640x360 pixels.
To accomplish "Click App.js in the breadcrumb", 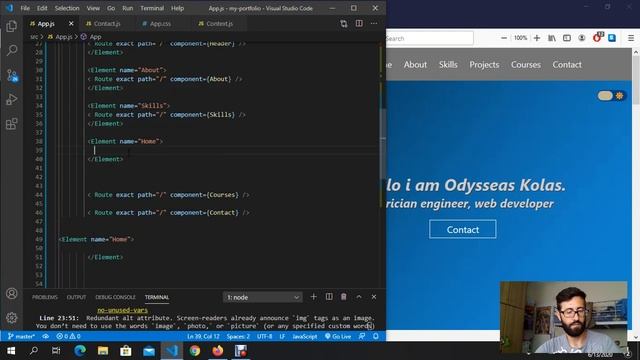I will pos(60,37).
